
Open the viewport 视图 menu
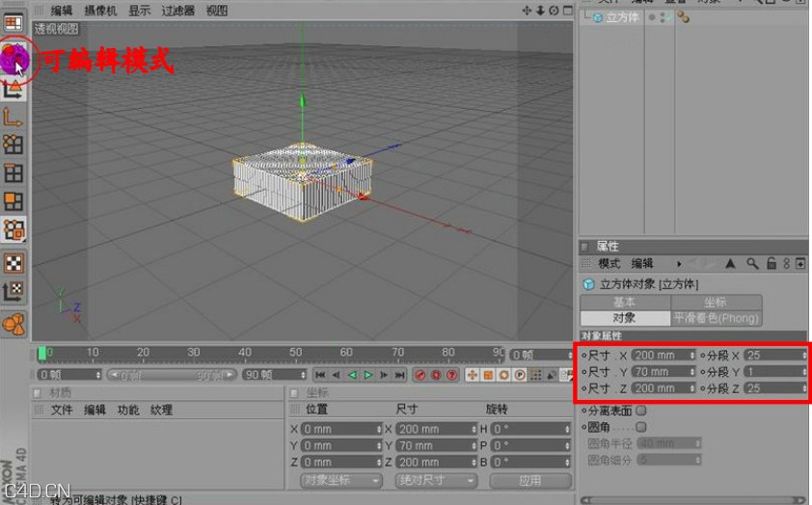pos(216,11)
